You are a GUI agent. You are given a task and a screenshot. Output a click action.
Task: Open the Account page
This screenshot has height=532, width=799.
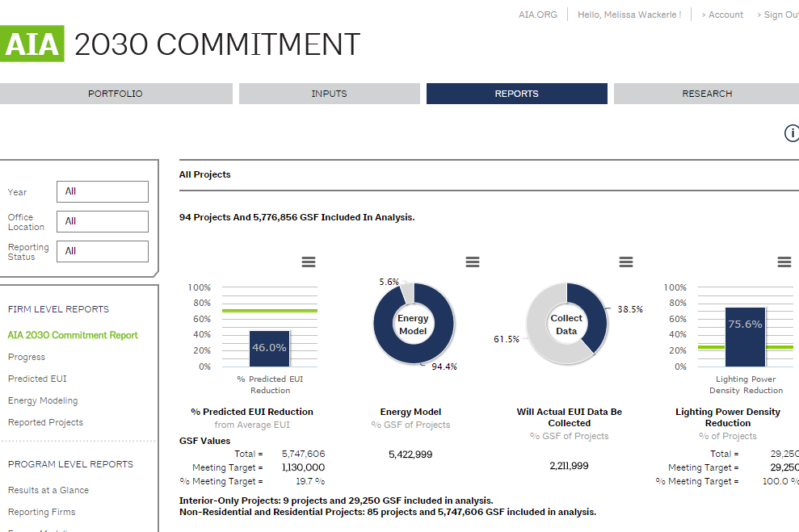[x=721, y=14]
